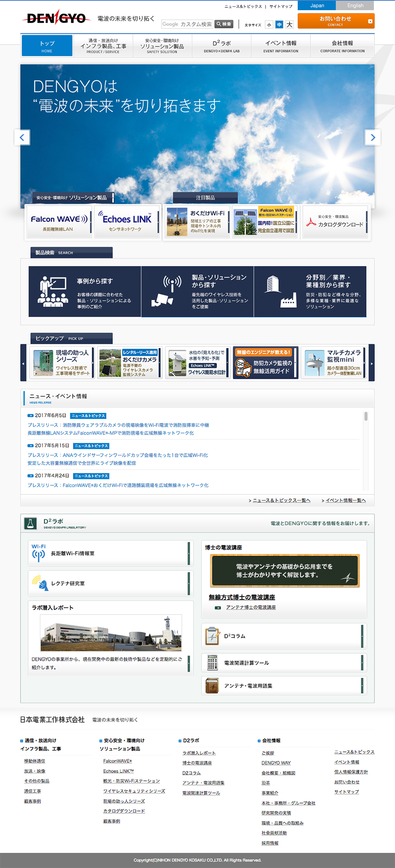This screenshot has height=868, width=395.
Task: Click the 博士の電波講座 blackboard banner
Action: coord(284,570)
